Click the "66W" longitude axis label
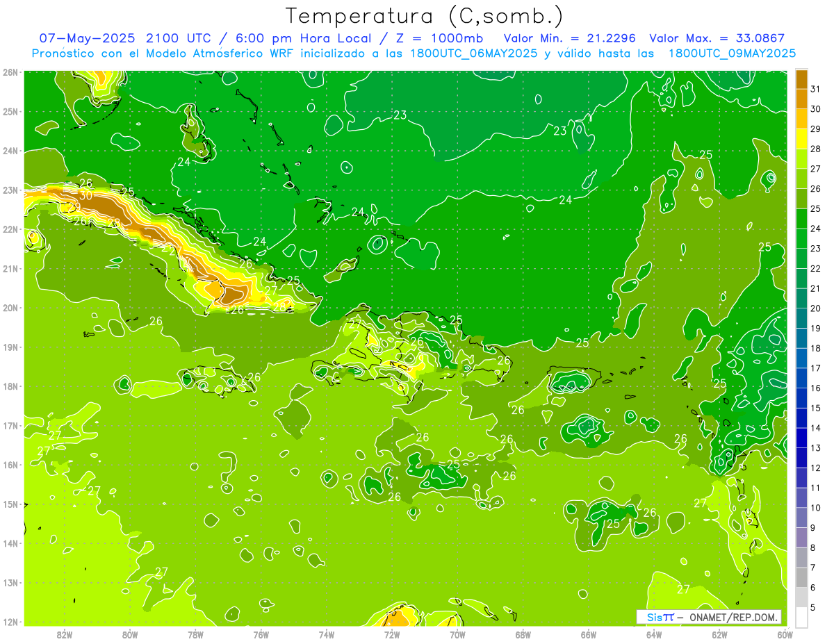Screen dimensions: 834x644 click(x=589, y=634)
